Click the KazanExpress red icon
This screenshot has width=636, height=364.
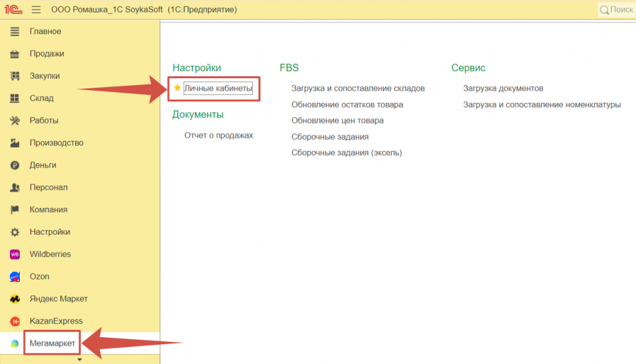[15, 321]
